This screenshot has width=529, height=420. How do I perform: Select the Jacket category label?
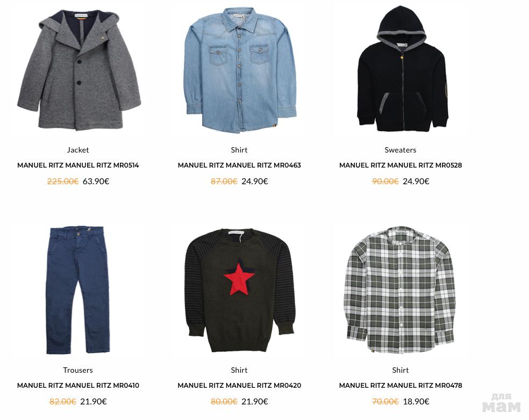pos(78,150)
